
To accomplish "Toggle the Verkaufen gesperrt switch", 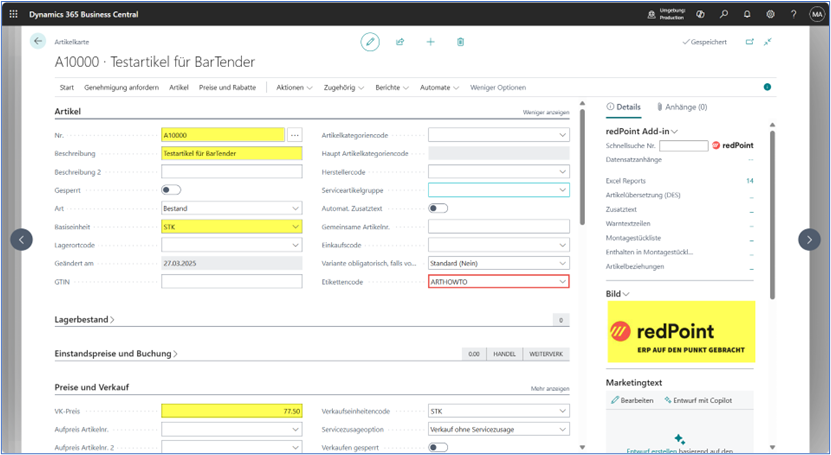I will coord(438,447).
